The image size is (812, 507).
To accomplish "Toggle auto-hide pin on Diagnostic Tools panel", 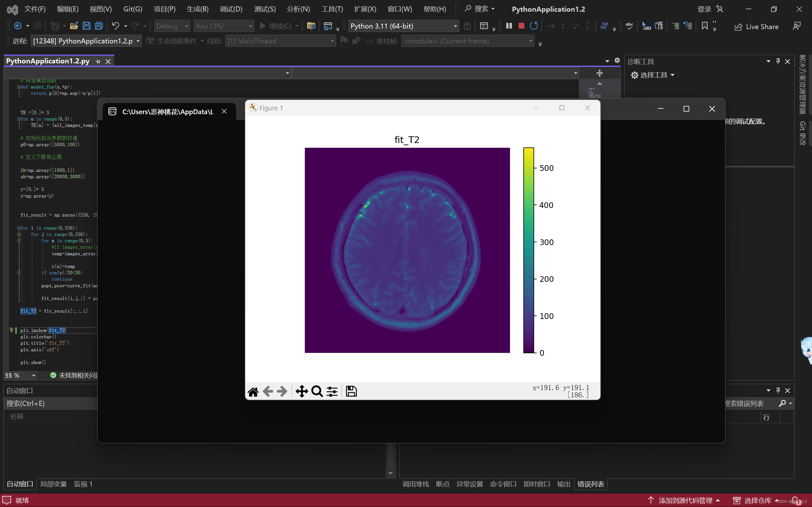I will click(x=778, y=62).
